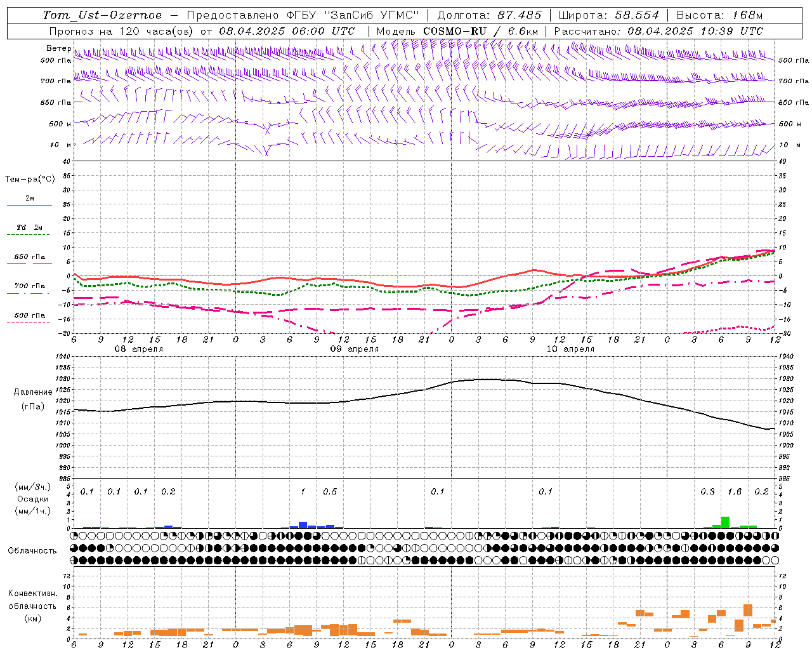Click the '(мм/3ч.)' unit label

[33, 487]
